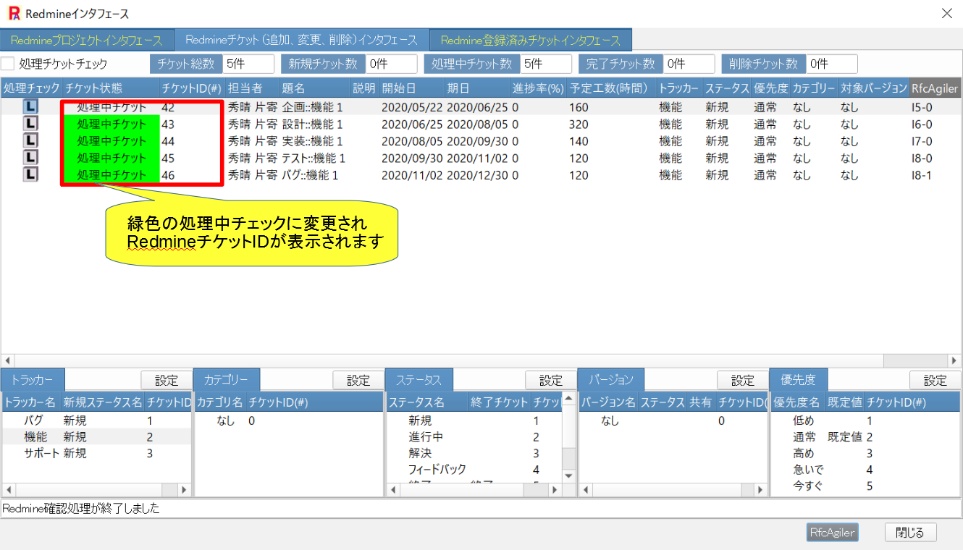This screenshot has height=550, width=963.
Task: Click the 閉じる button
Action: coord(910,532)
